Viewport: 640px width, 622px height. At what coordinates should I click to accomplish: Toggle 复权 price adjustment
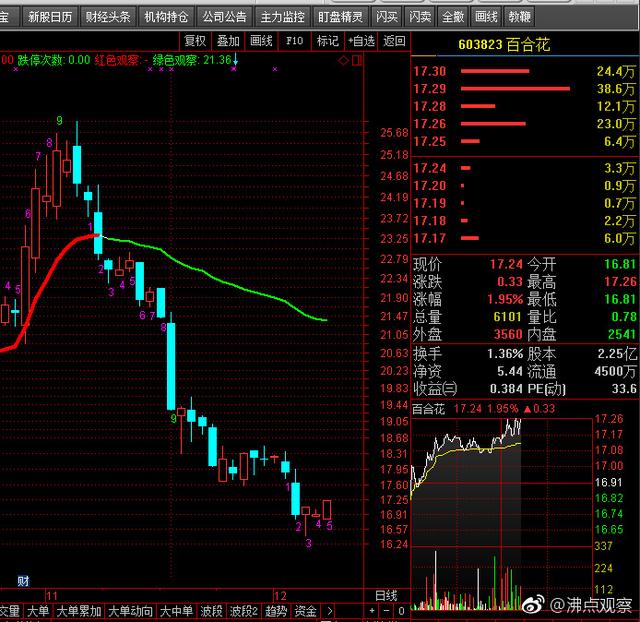[195, 41]
